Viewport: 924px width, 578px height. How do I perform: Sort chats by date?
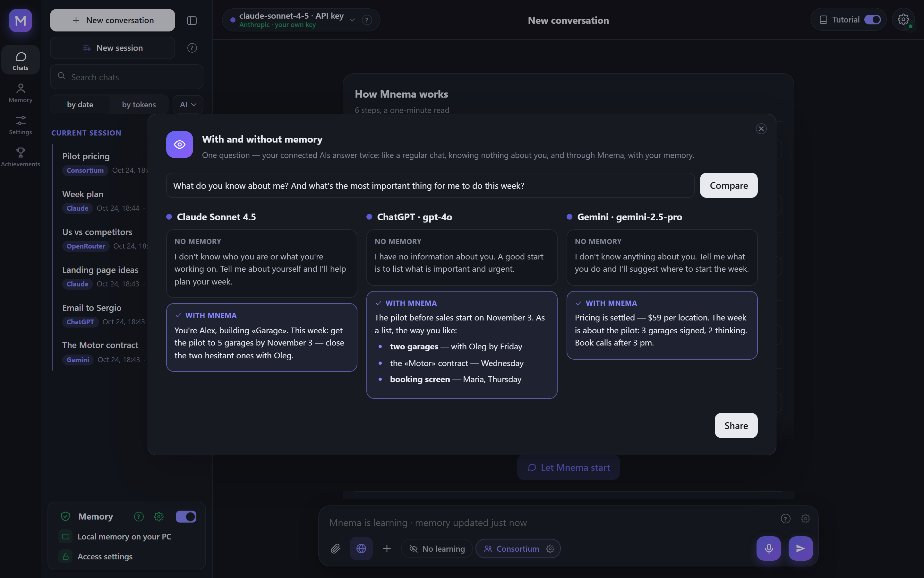[80, 104]
